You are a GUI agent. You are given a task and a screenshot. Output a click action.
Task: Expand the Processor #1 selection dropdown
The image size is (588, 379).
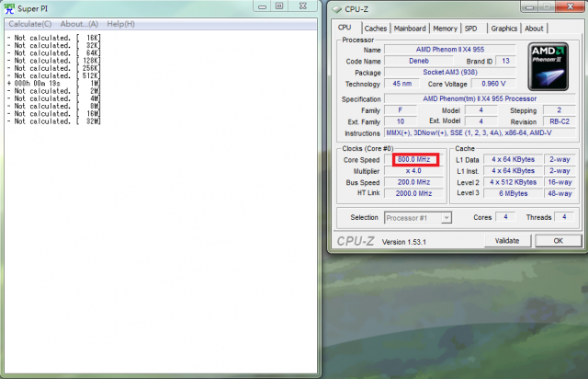point(447,218)
